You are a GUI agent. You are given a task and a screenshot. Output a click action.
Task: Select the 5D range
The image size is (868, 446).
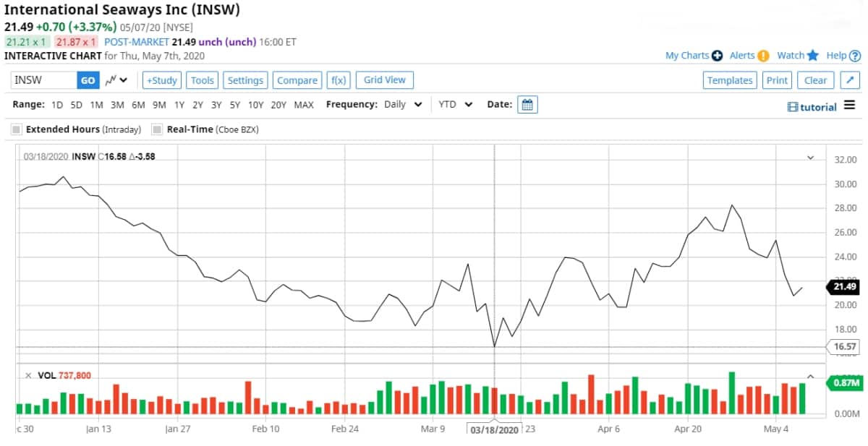click(77, 105)
